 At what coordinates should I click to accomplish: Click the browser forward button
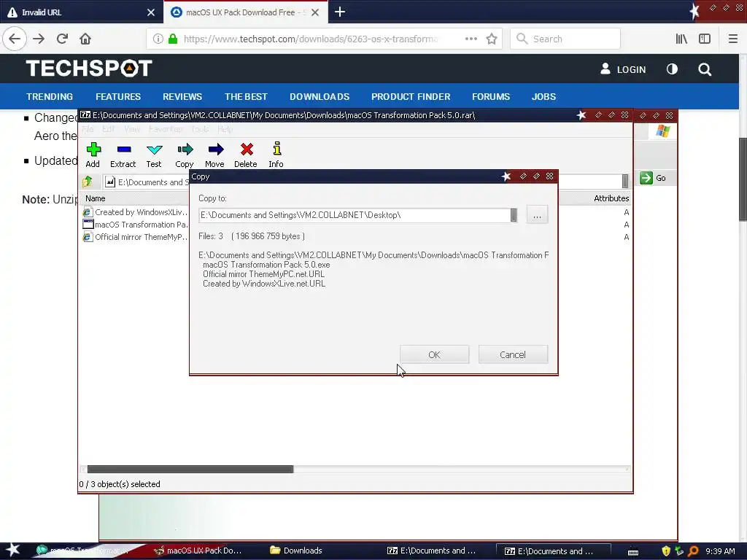click(x=39, y=39)
